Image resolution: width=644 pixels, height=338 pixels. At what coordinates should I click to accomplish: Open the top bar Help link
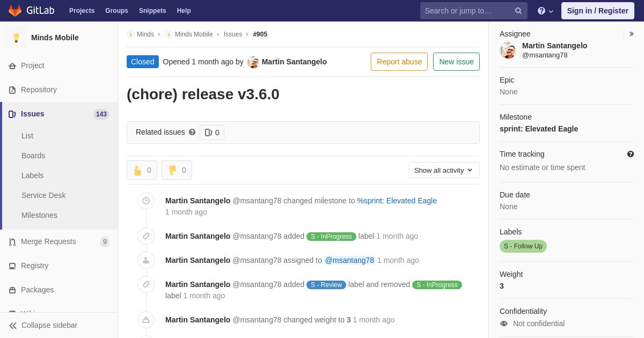[184, 11]
